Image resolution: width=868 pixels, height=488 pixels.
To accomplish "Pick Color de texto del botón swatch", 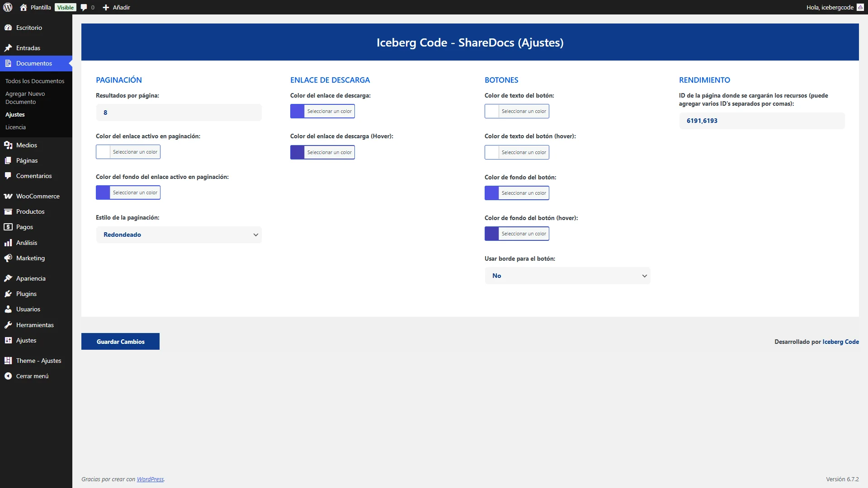I will click(x=492, y=111).
